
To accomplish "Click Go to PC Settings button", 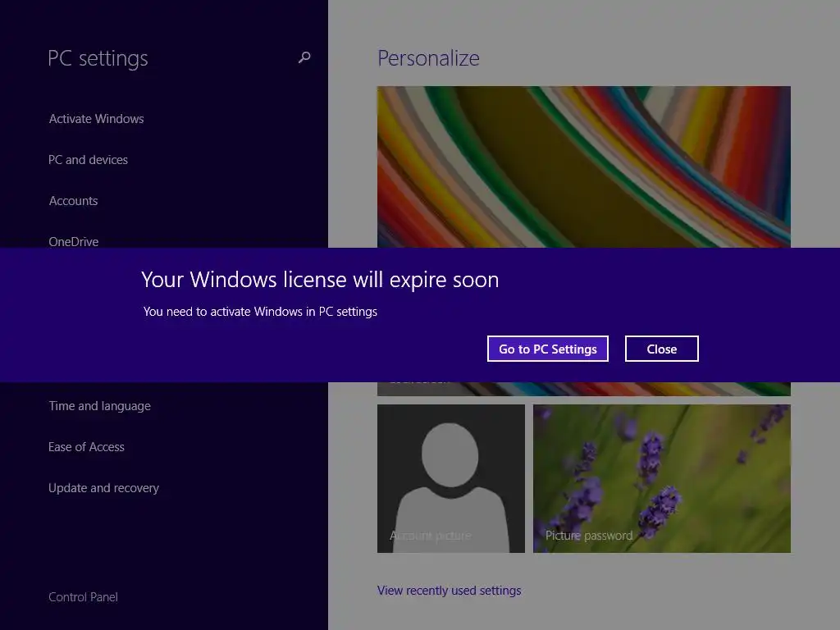I will click(547, 349).
